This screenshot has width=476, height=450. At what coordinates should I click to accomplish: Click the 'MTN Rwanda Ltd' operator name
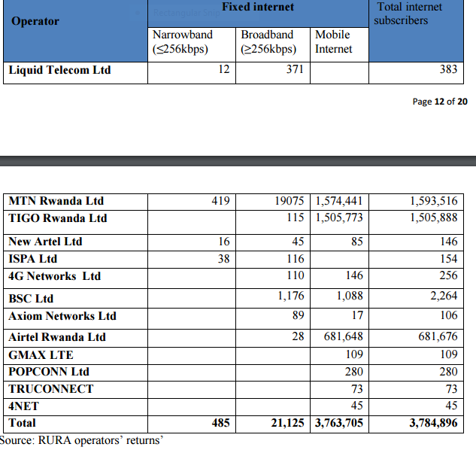(x=56, y=201)
